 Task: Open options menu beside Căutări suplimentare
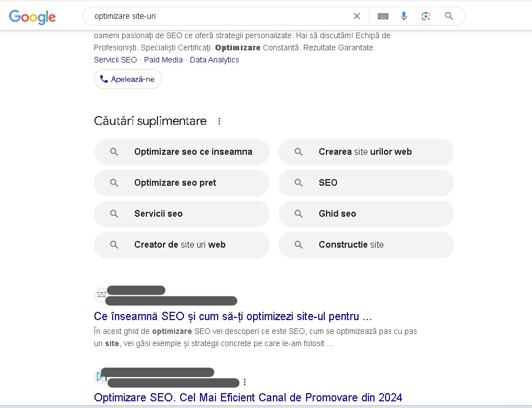click(219, 121)
